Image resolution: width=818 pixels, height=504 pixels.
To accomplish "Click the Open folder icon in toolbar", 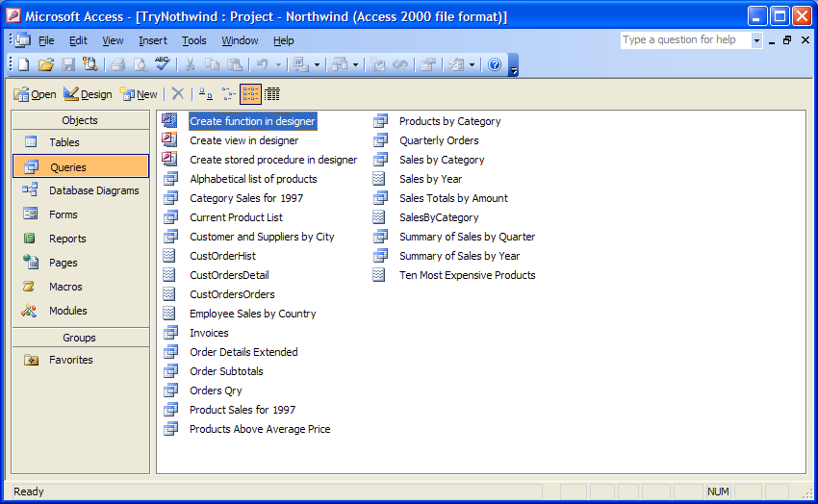I will pyautogui.click(x=45, y=64).
